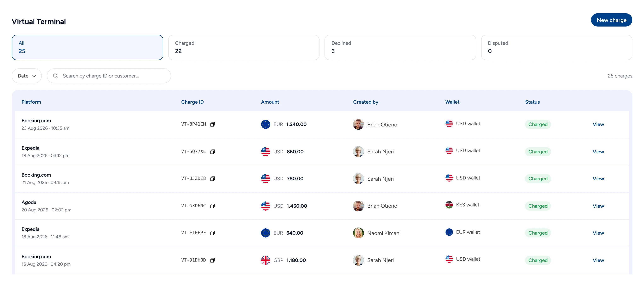Copy charge ID VT-91DHOD

213,260
